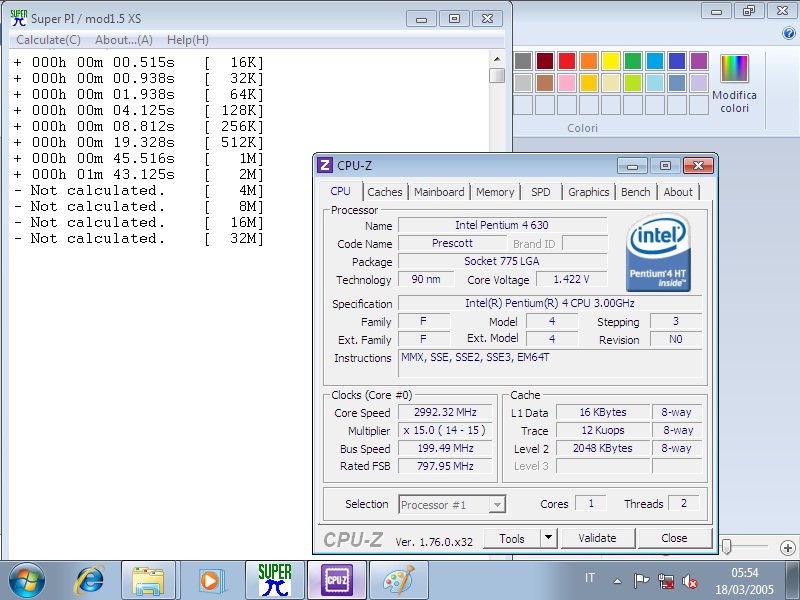Switch to the Mainboard tab in CPU-Z
The height and width of the screenshot is (600, 800).
(x=439, y=192)
